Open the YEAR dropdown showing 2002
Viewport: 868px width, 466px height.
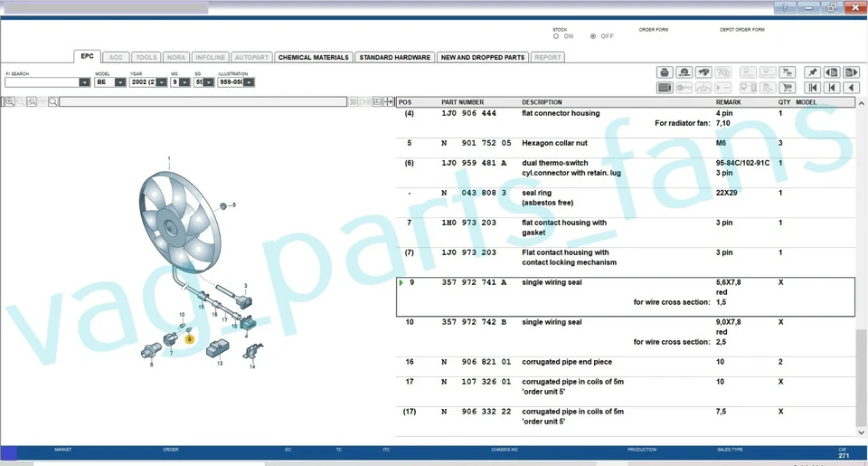[x=161, y=82]
